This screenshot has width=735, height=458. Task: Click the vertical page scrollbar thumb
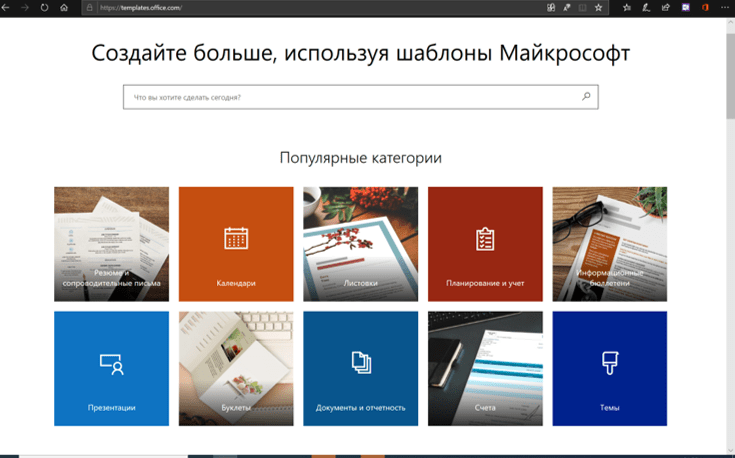[731, 76]
